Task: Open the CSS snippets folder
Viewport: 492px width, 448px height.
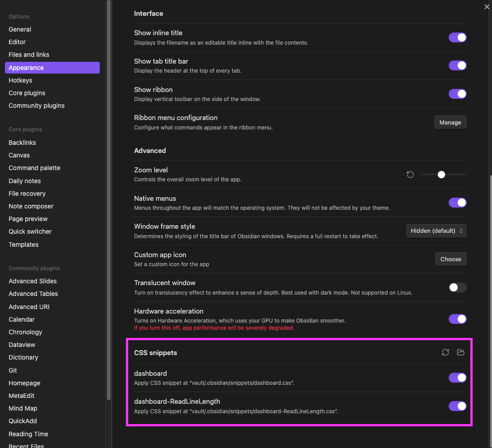Action: (x=460, y=352)
